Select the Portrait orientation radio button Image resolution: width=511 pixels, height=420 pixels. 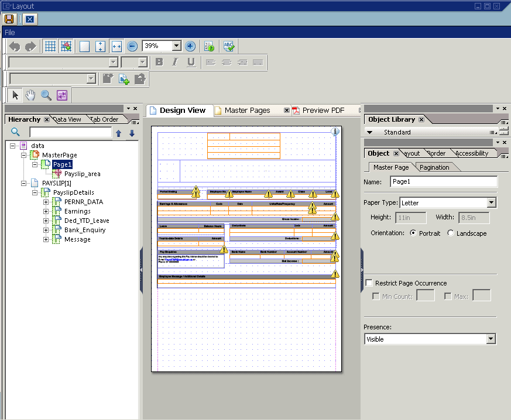414,233
